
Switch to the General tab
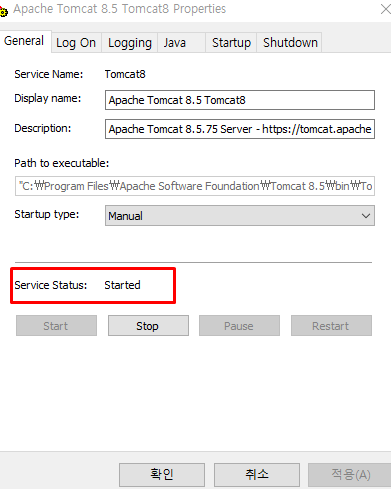tap(24, 41)
